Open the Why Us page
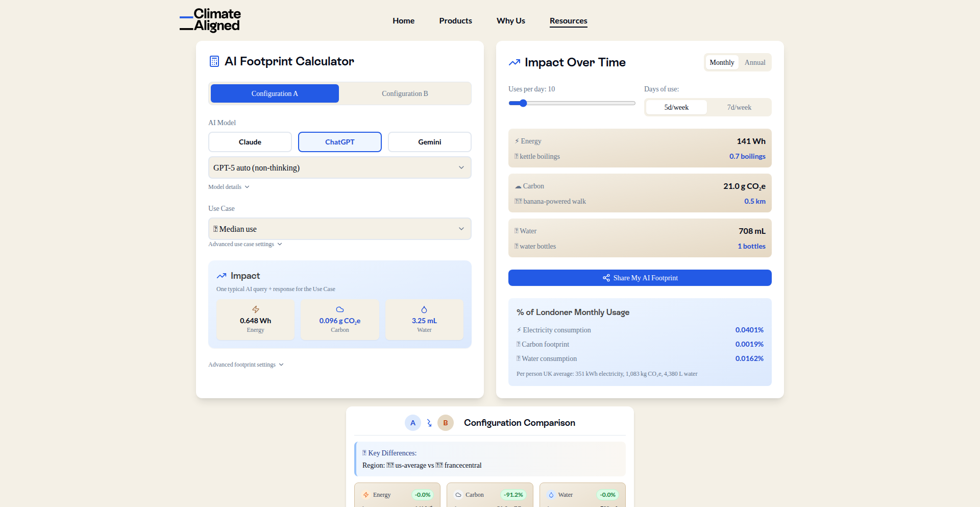This screenshot has width=980, height=507. pyautogui.click(x=511, y=21)
